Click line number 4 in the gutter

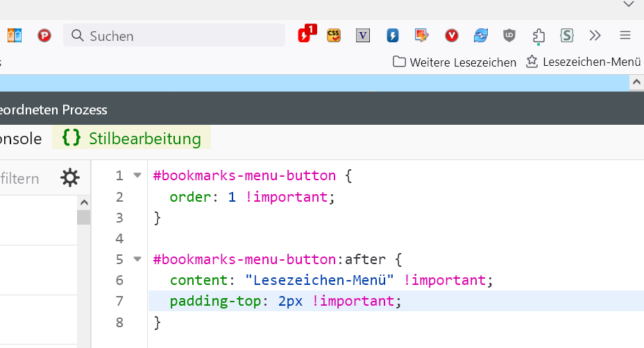tap(119, 238)
